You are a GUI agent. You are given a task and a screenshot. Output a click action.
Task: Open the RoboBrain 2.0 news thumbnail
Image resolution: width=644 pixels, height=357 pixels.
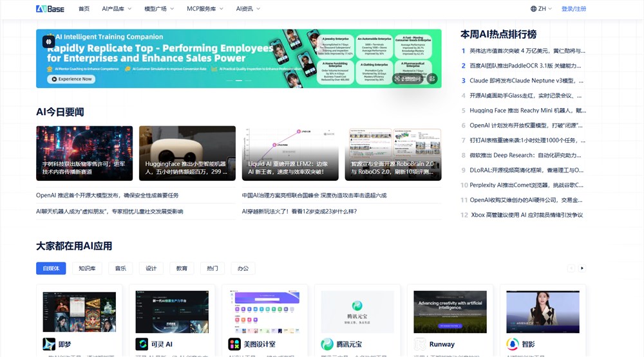[x=393, y=153]
